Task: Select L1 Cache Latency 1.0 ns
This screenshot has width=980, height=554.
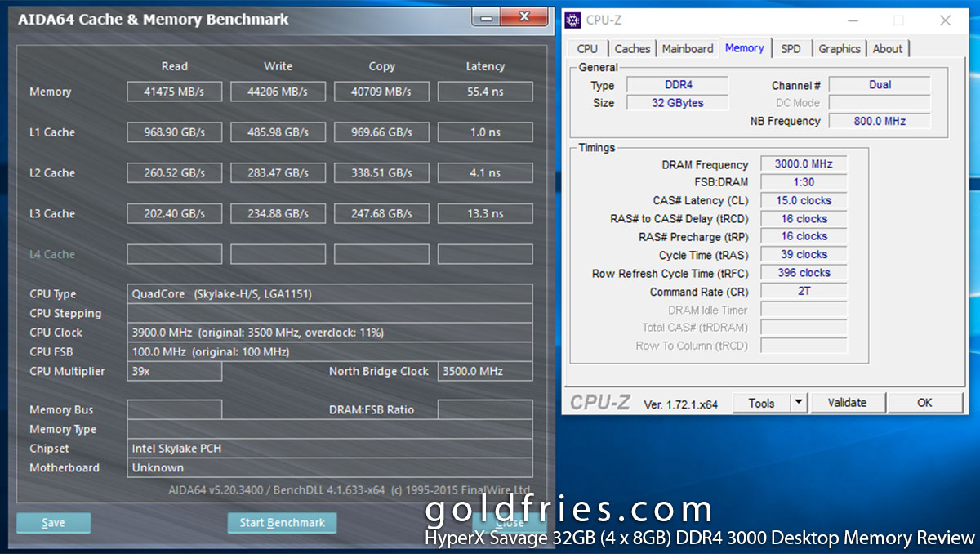Action: click(485, 132)
